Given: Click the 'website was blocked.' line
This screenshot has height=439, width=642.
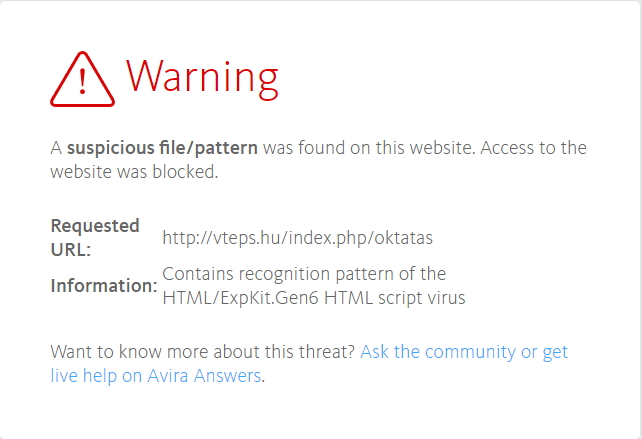Looking at the screenshot, I should [x=134, y=172].
